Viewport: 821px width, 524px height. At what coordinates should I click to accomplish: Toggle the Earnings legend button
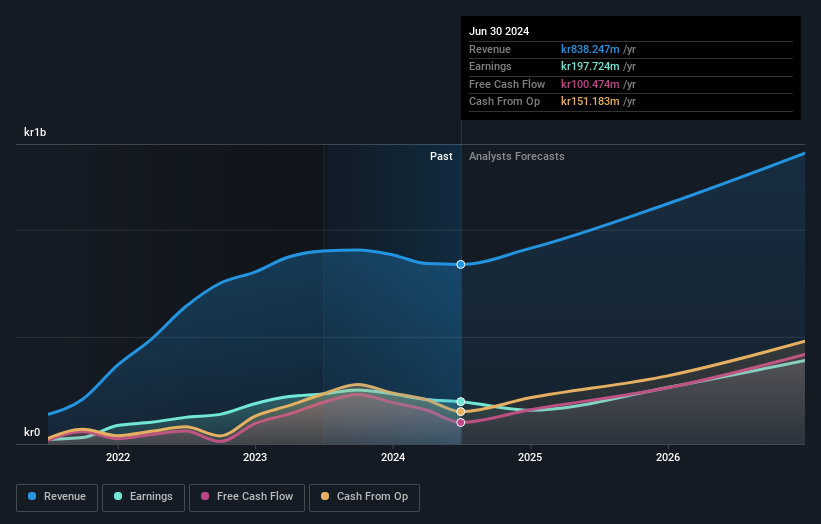(143, 497)
